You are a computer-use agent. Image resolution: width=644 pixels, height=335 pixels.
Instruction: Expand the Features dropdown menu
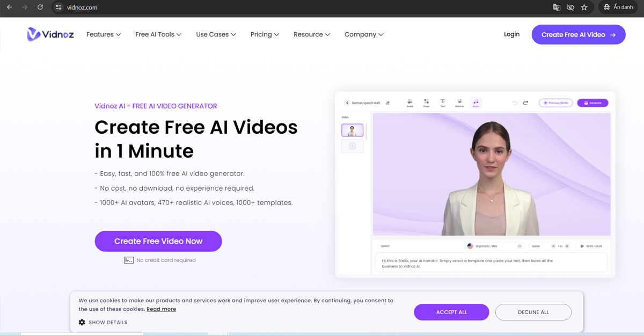[104, 34]
